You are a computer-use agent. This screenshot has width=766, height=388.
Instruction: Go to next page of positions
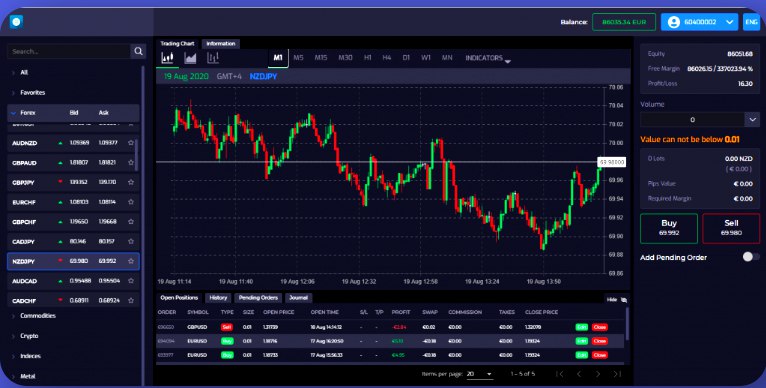pyautogui.click(x=597, y=374)
